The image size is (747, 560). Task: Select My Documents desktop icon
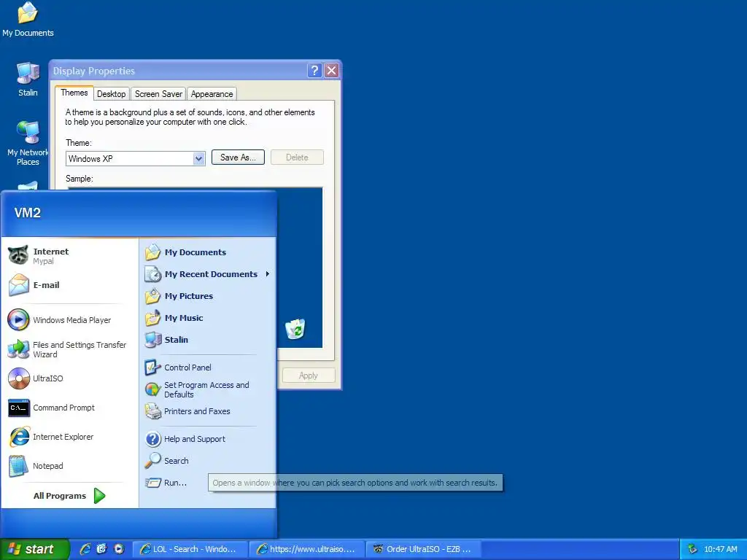coord(28,20)
